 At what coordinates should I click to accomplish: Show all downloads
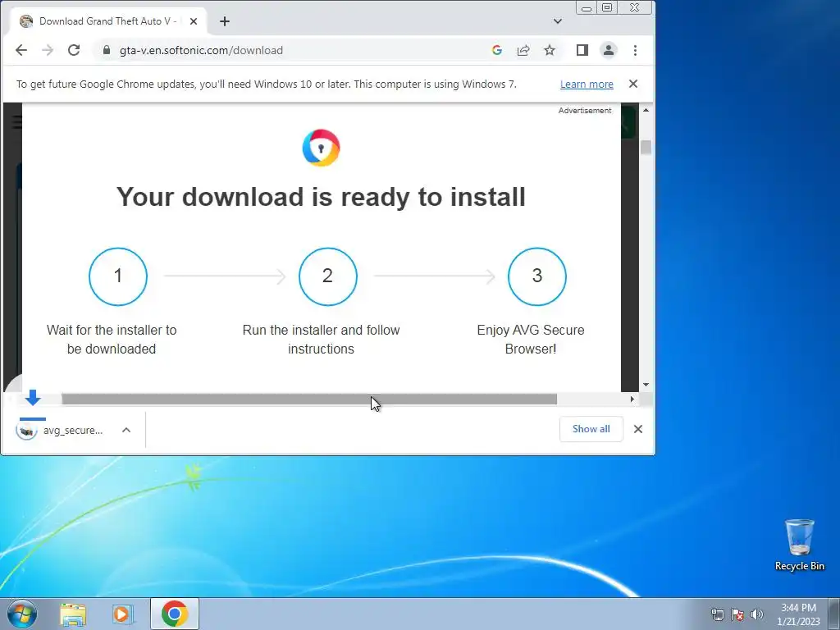point(591,429)
